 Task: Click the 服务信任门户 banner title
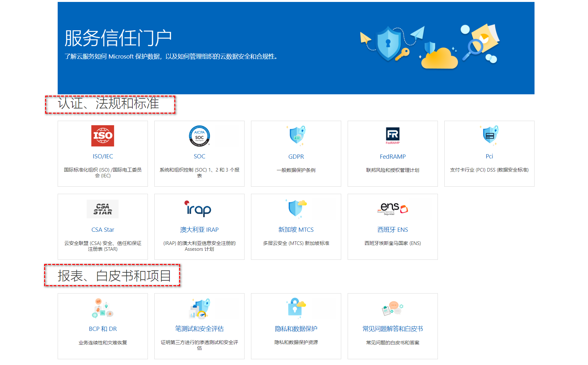(118, 38)
